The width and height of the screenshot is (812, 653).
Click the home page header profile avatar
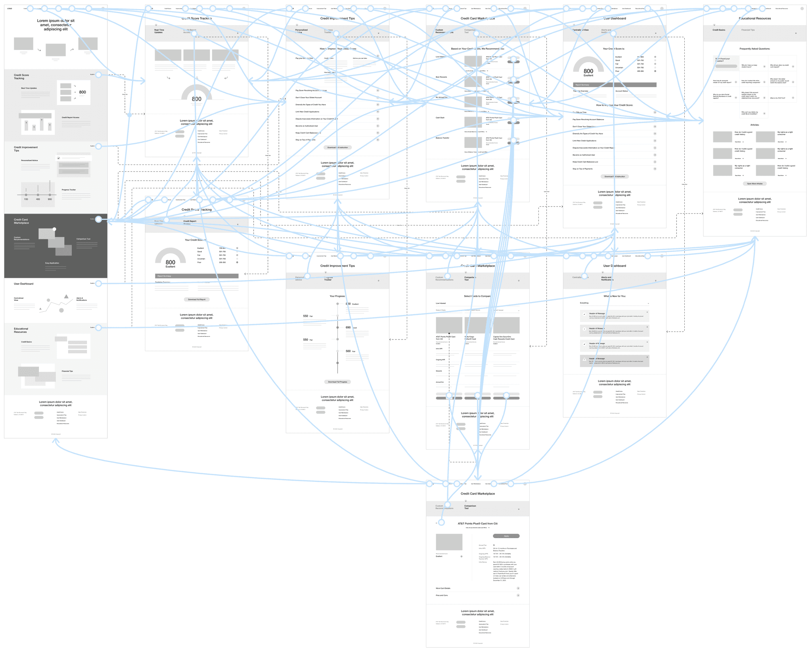[103, 8]
